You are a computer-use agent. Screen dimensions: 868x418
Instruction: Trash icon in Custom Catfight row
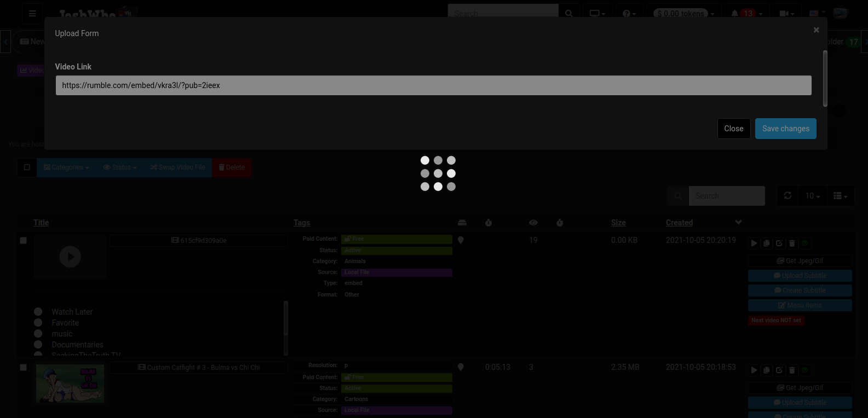click(792, 370)
